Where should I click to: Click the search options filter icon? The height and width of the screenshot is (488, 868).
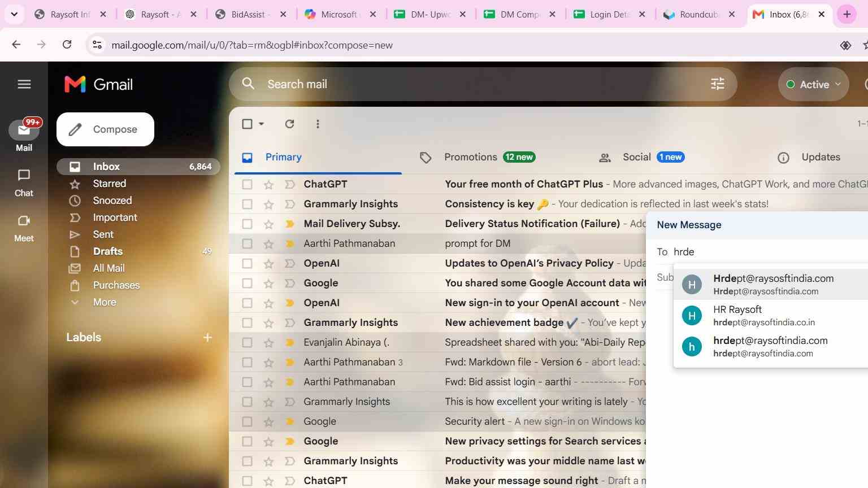click(x=717, y=84)
